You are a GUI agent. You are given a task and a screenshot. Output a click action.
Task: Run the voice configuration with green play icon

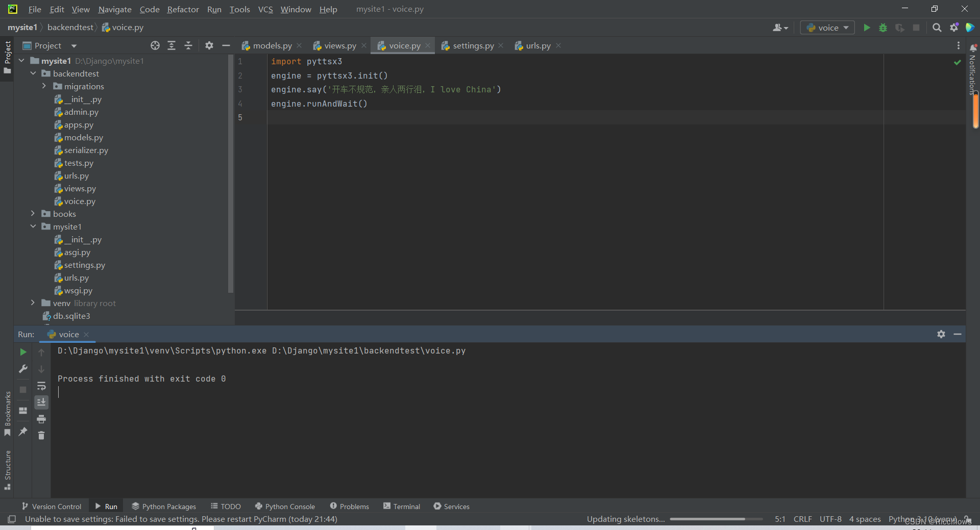tap(867, 28)
